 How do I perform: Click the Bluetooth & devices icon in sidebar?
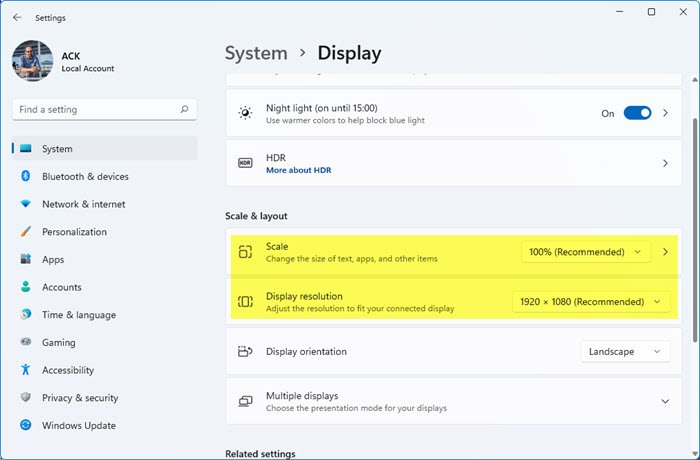[x=26, y=177]
